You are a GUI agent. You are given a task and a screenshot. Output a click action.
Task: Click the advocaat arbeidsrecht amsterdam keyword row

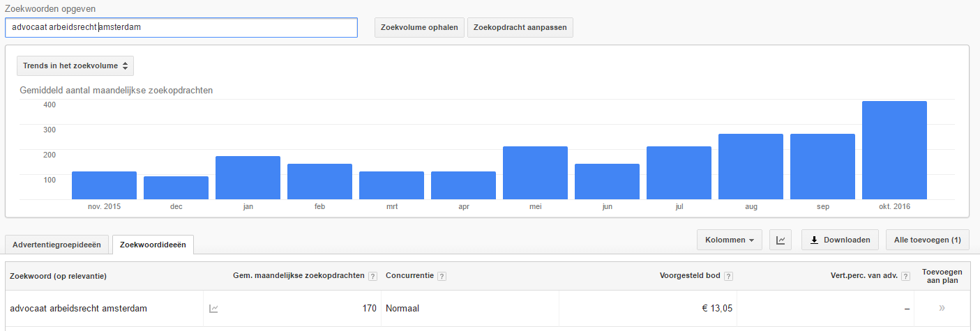coord(78,309)
